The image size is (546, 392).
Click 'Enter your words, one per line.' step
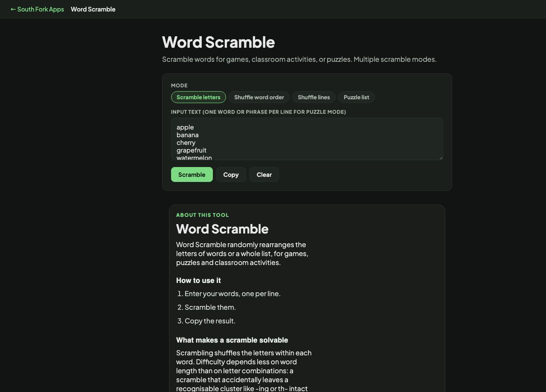click(x=232, y=294)
